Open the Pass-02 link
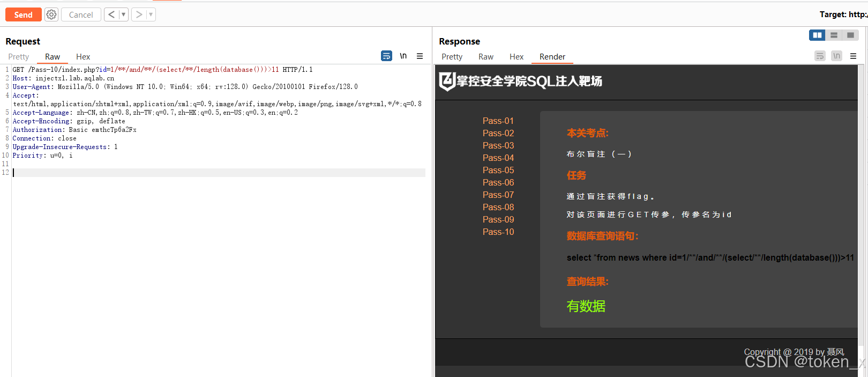 498,134
